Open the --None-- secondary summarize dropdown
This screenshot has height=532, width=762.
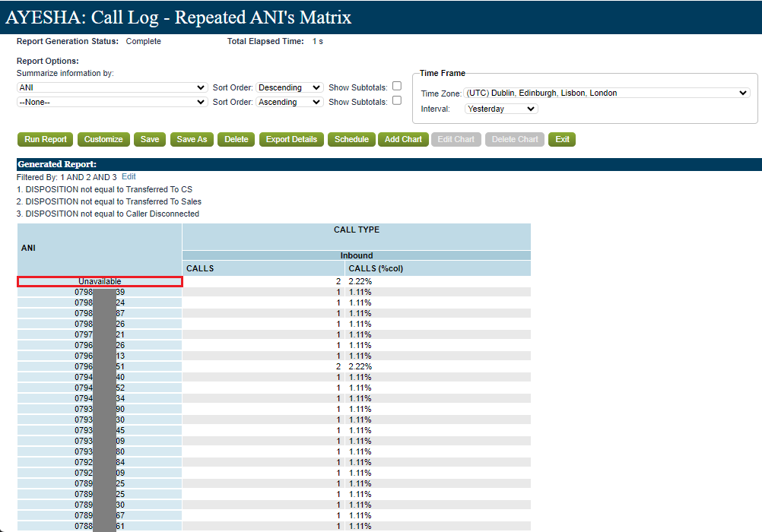pyautogui.click(x=112, y=102)
